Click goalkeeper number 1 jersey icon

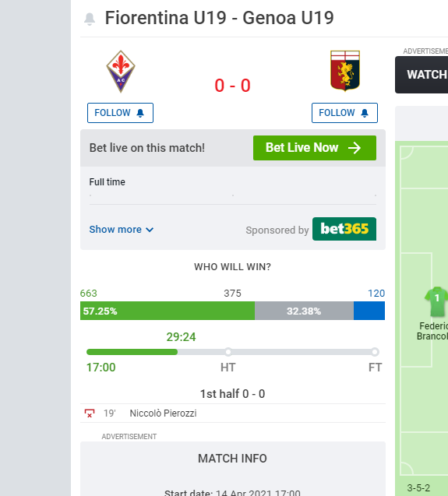[x=437, y=301]
